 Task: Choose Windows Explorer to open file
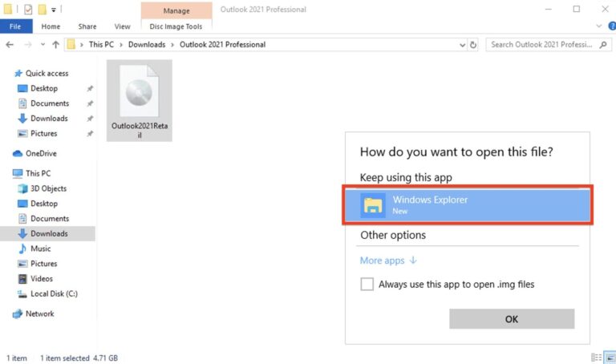click(468, 205)
